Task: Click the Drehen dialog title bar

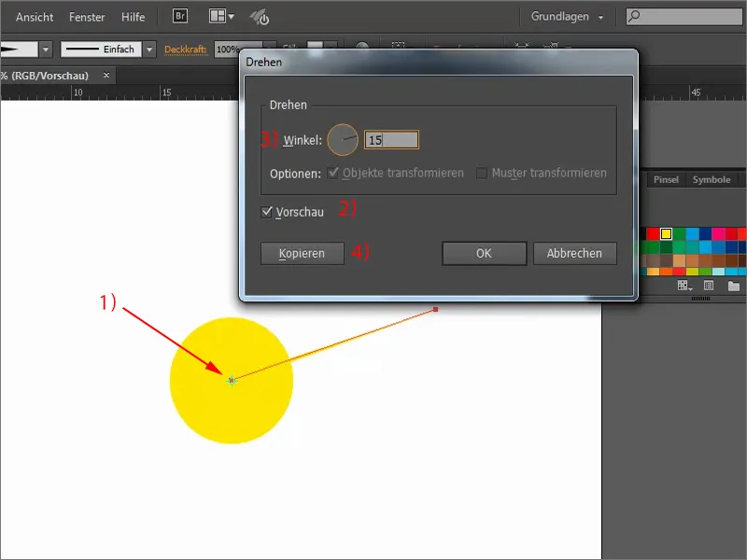Action: (438, 62)
